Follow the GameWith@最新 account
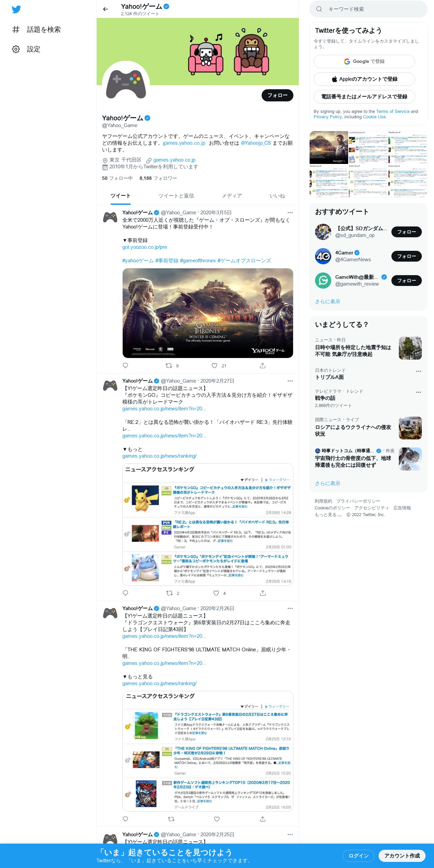434x868 pixels. 406,281
